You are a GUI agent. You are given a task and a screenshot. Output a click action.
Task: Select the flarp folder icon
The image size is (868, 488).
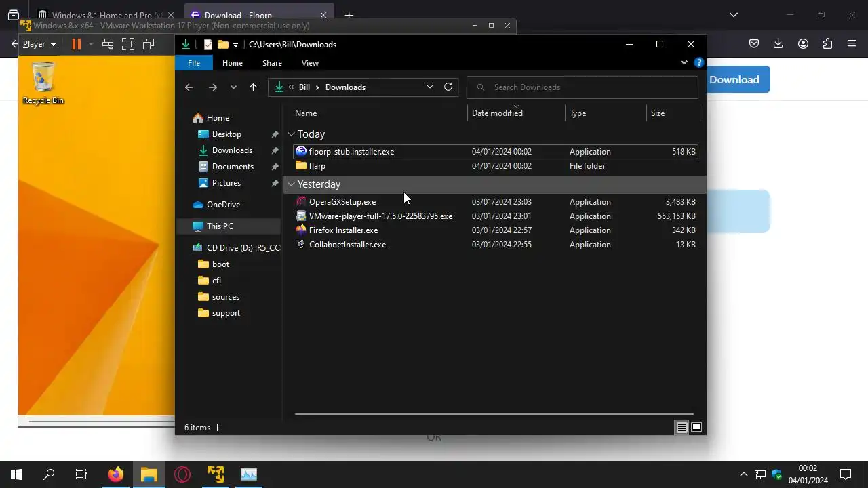tap(301, 165)
